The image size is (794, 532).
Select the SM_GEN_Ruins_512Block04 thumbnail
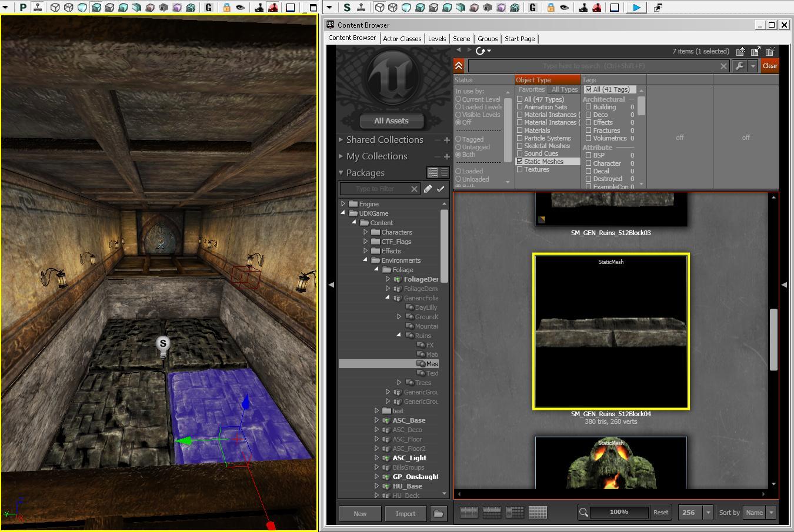coord(610,332)
